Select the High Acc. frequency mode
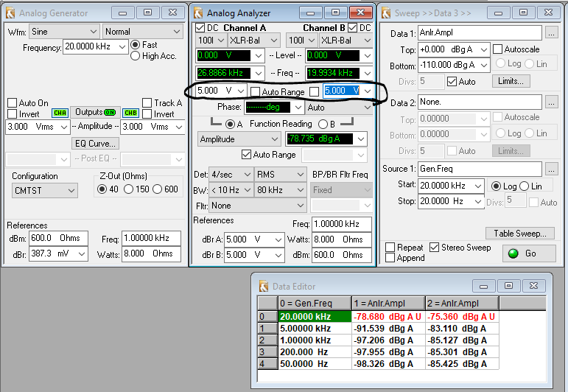Screen dimensions: 568x392 pyautogui.click(x=135, y=56)
